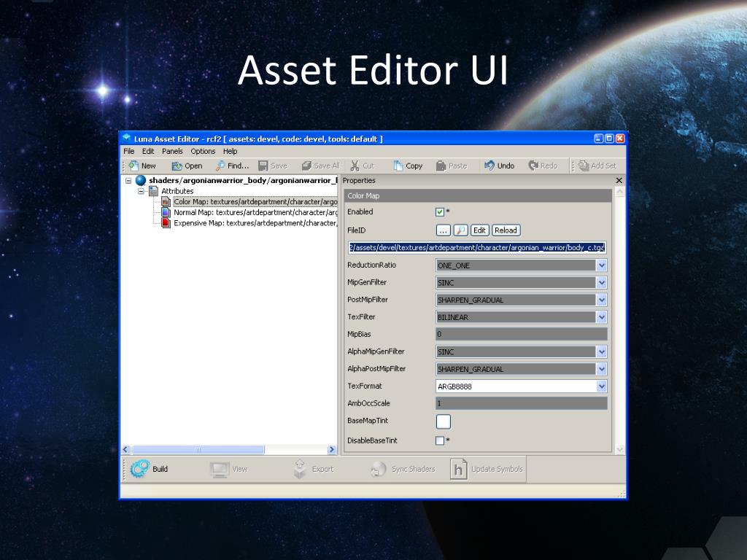
Task: Toggle the Enabled checkbox
Action: click(x=440, y=212)
